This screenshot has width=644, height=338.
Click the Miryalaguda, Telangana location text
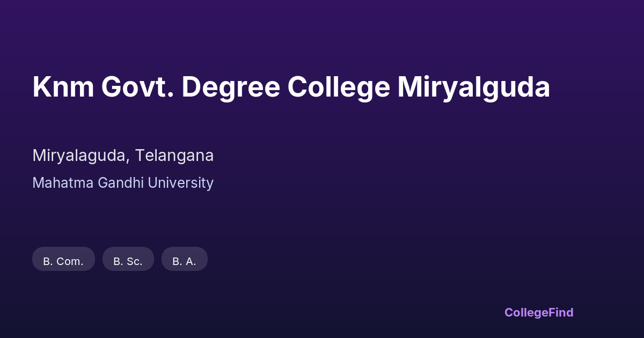(x=123, y=156)
